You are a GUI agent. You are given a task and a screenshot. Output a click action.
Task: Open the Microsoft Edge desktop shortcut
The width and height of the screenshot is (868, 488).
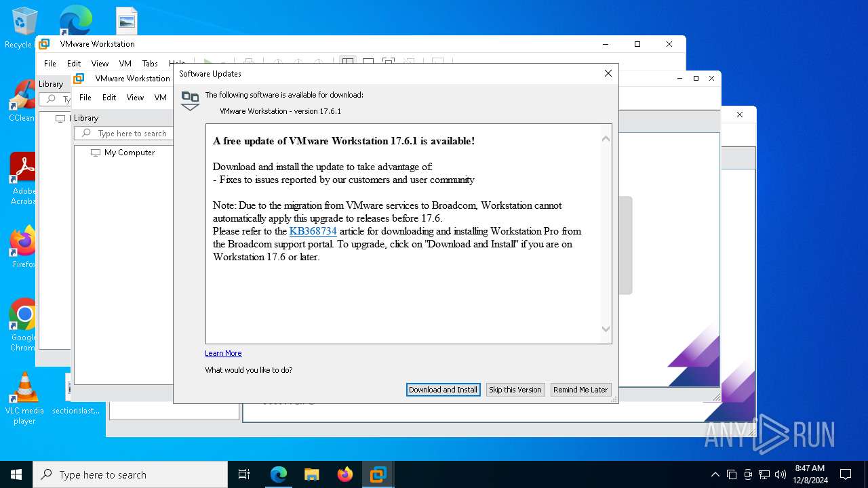[75, 20]
